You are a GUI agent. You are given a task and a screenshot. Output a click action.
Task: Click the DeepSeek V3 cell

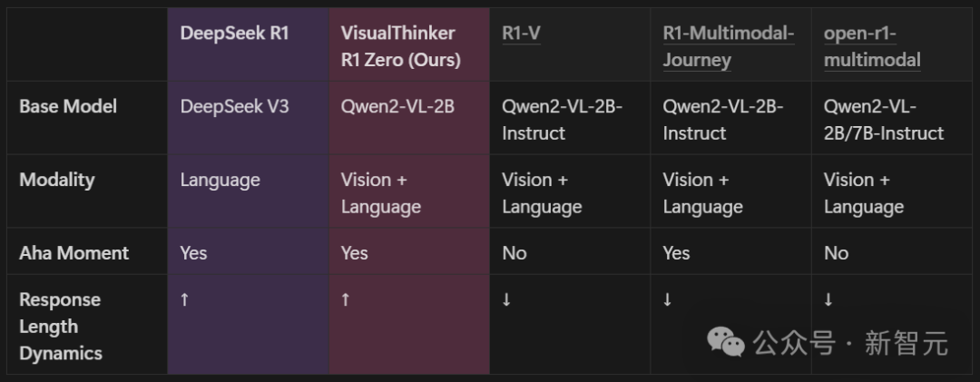234,106
